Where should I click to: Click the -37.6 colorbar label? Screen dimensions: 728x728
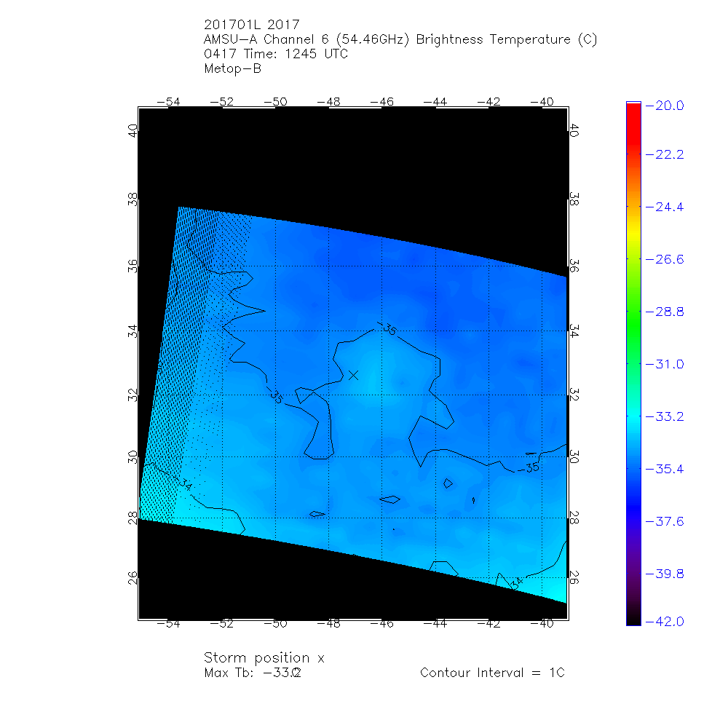(665, 522)
